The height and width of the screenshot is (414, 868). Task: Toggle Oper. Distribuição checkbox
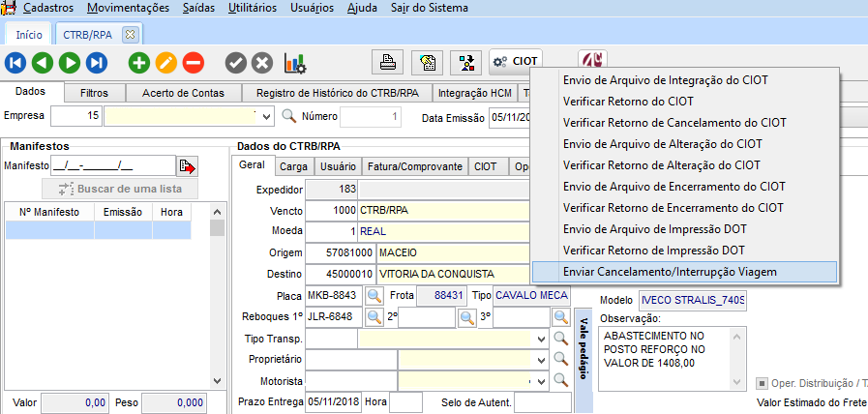pos(763,381)
